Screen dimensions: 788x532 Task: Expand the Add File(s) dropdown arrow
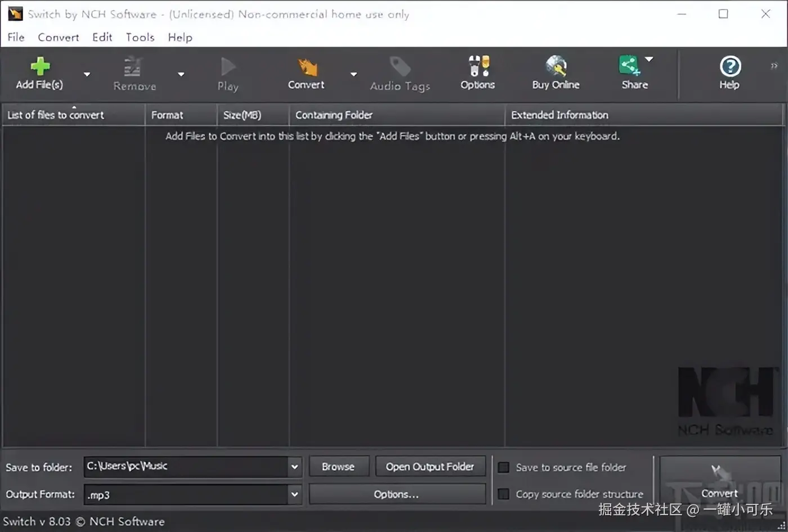(87, 74)
